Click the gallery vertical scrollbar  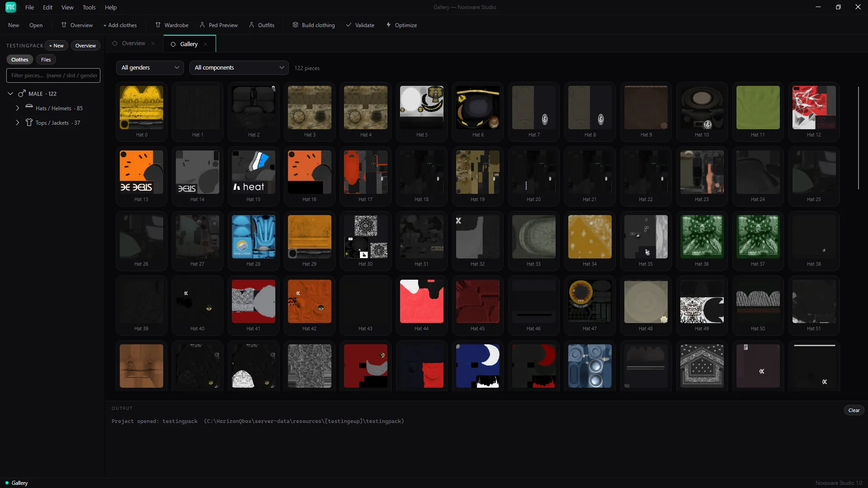(x=858, y=138)
